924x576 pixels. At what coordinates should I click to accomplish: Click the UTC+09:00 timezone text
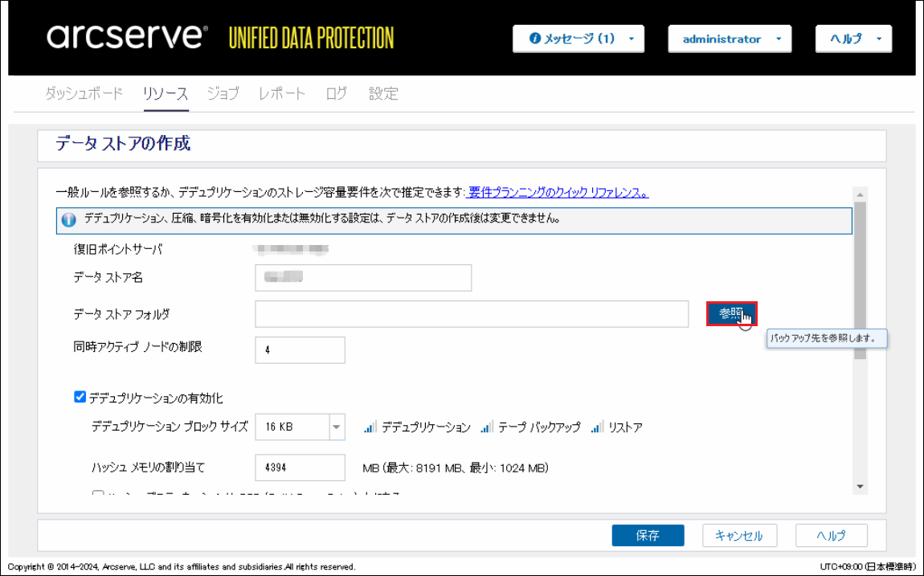pyautogui.click(x=868, y=566)
